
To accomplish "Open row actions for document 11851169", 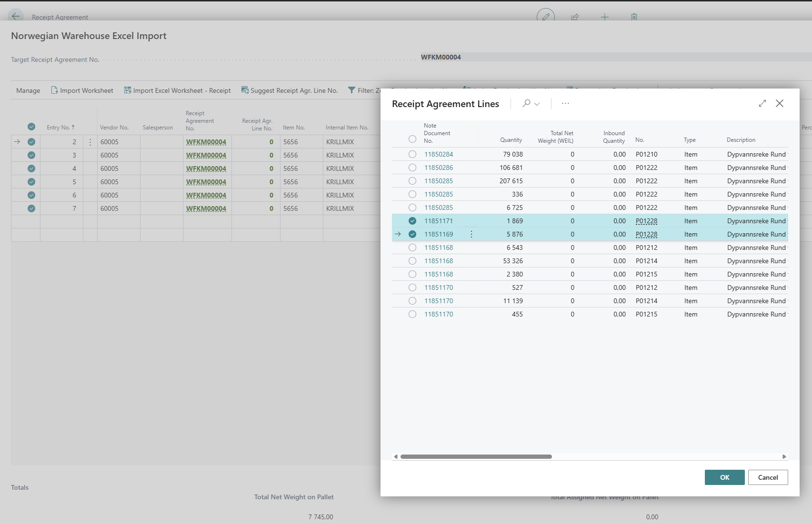I will click(x=471, y=234).
